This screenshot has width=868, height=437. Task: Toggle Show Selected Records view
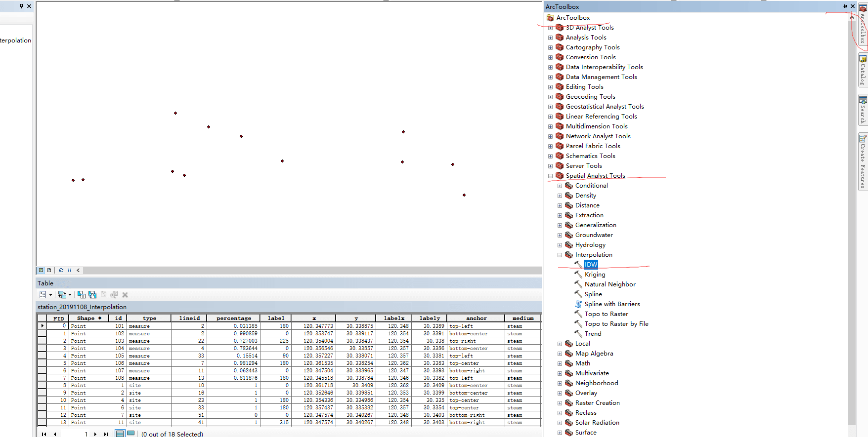click(x=130, y=434)
